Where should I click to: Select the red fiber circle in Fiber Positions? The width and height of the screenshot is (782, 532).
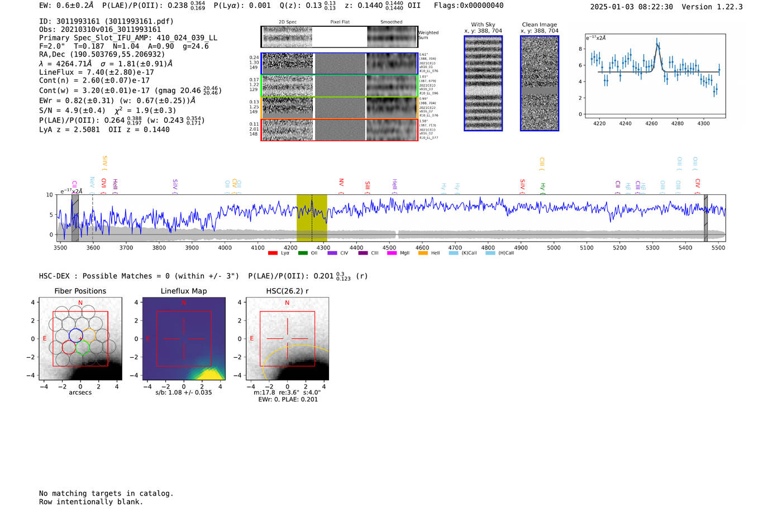[69, 347]
